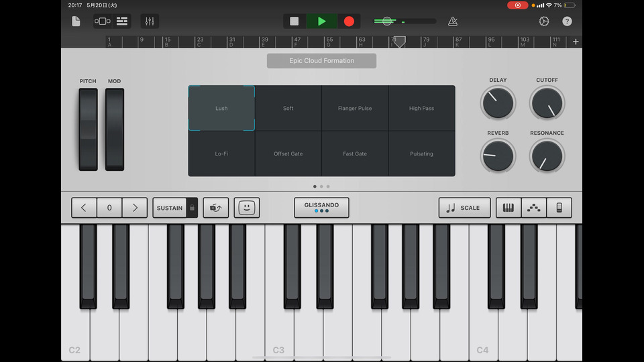Toggle the metronome icon
This screenshot has height=362, width=644.
pyautogui.click(x=453, y=21)
